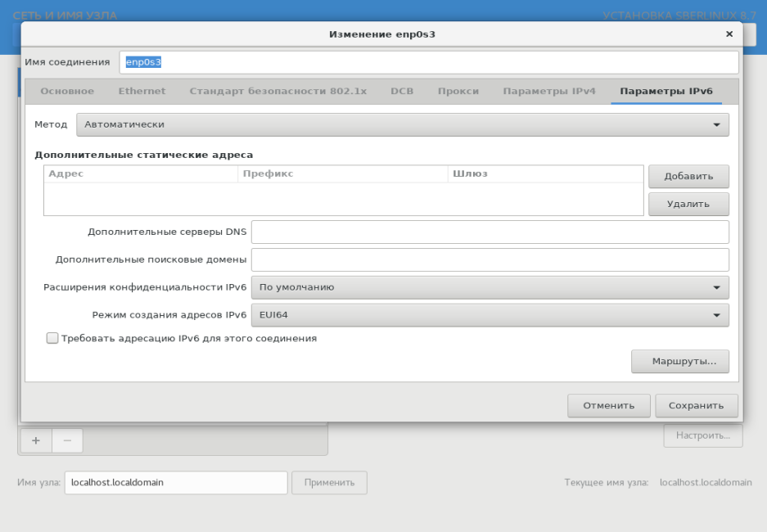Select the DCB tab
Image resolution: width=767 pixels, height=532 pixels.
click(402, 91)
